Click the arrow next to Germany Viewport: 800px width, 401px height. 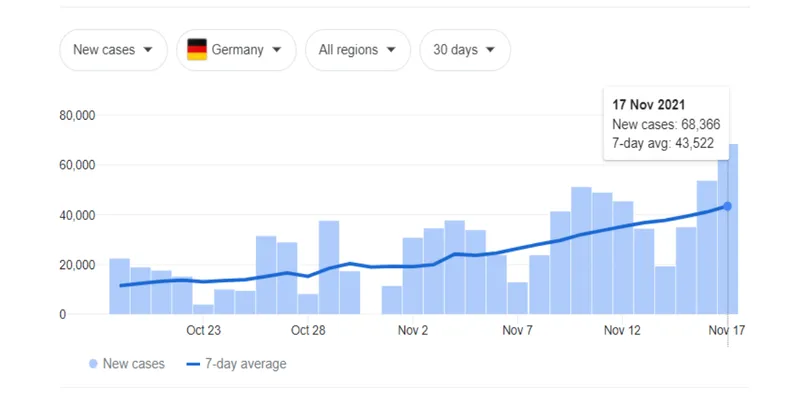point(276,49)
